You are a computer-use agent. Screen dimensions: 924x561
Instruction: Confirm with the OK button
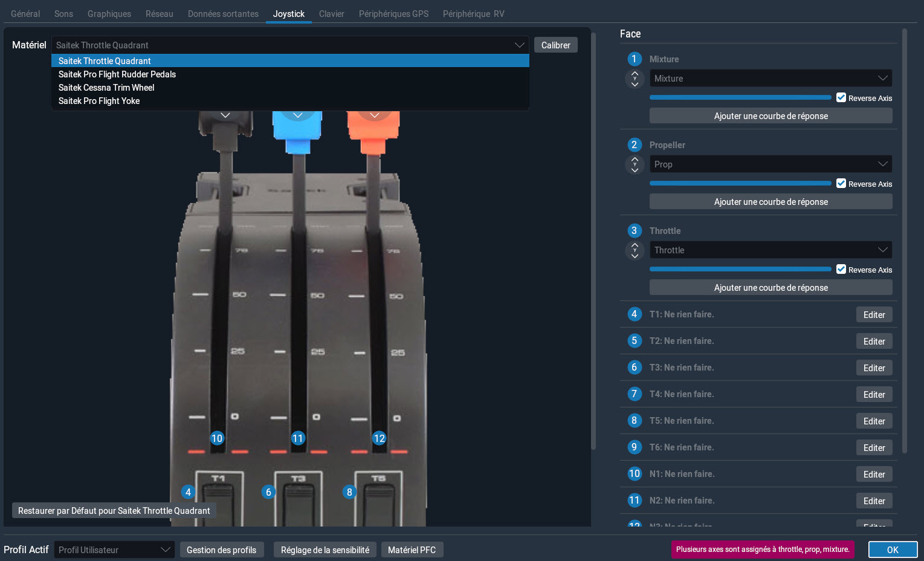coord(893,550)
